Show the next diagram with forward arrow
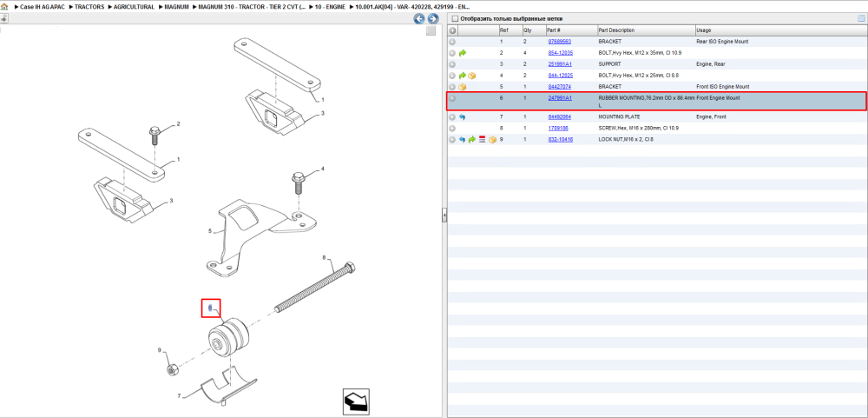The height and width of the screenshot is (418, 868). [x=433, y=19]
